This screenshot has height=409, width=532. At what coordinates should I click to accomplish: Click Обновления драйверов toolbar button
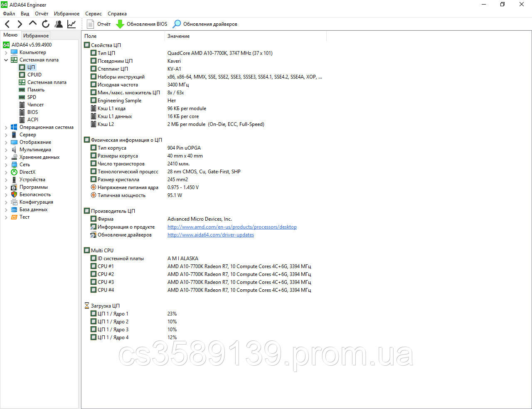click(x=205, y=24)
